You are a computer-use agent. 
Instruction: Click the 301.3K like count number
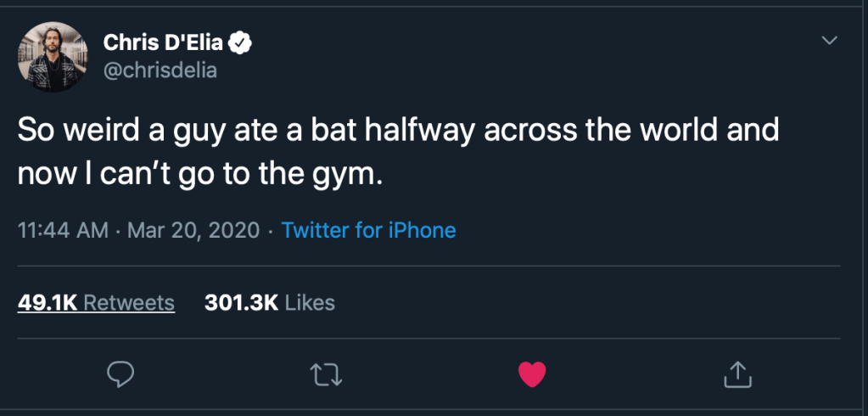(241, 303)
